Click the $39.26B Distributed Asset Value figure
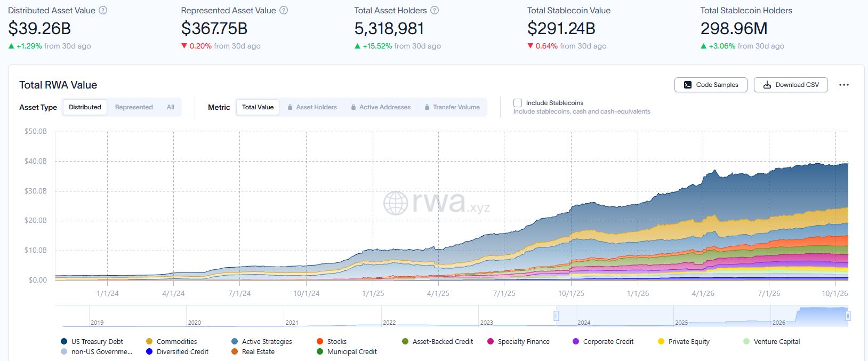The image size is (868, 361). [39, 28]
